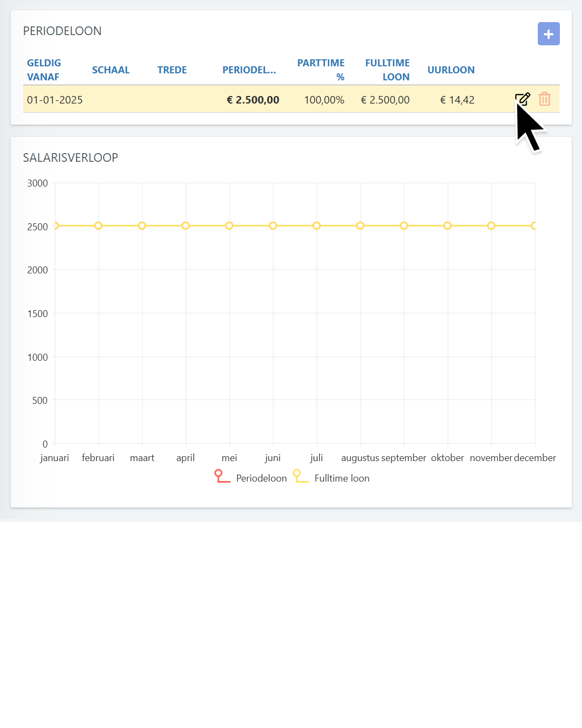Click the FULLTIME LOON column header
The width and height of the screenshot is (582, 728).
click(x=387, y=70)
